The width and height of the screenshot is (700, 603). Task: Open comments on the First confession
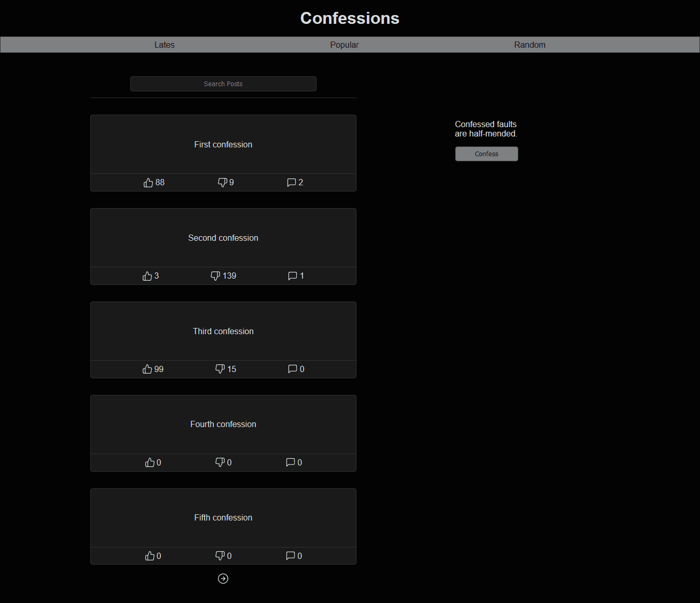291,182
